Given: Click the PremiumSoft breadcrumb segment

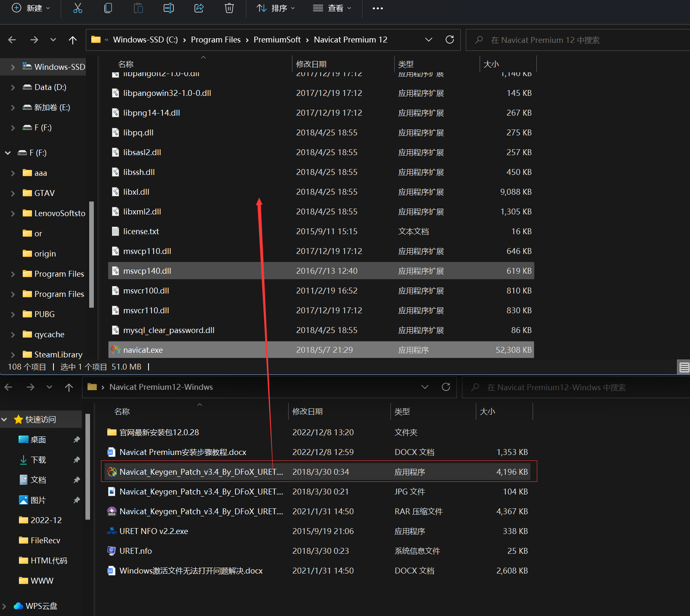Looking at the screenshot, I should pos(277,40).
